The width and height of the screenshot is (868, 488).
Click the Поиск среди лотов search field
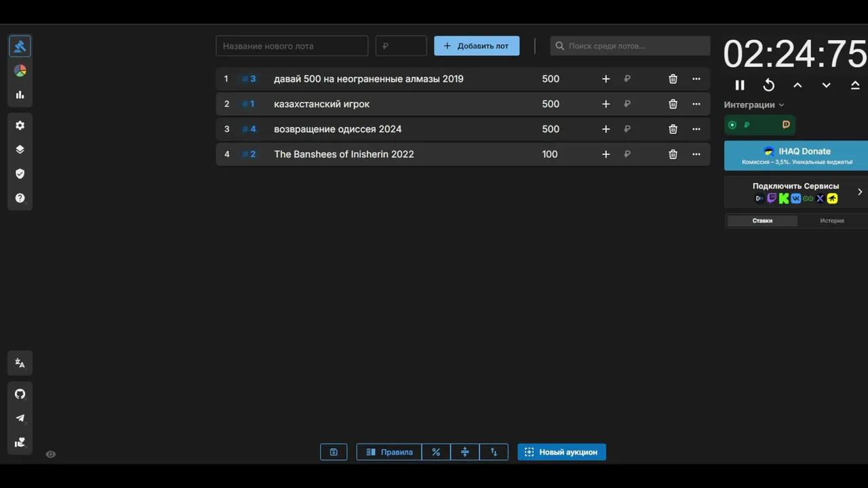(630, 46)
